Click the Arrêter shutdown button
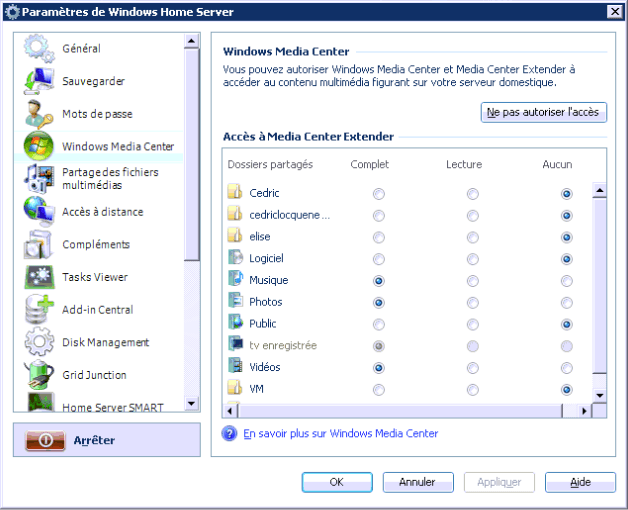The image size is (628, 510). pyautogui.click(x=107, y=440)
